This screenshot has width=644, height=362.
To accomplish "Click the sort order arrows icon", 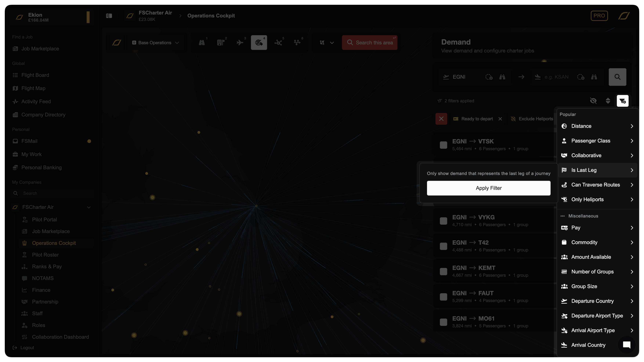I will click(x=608, y=101).
